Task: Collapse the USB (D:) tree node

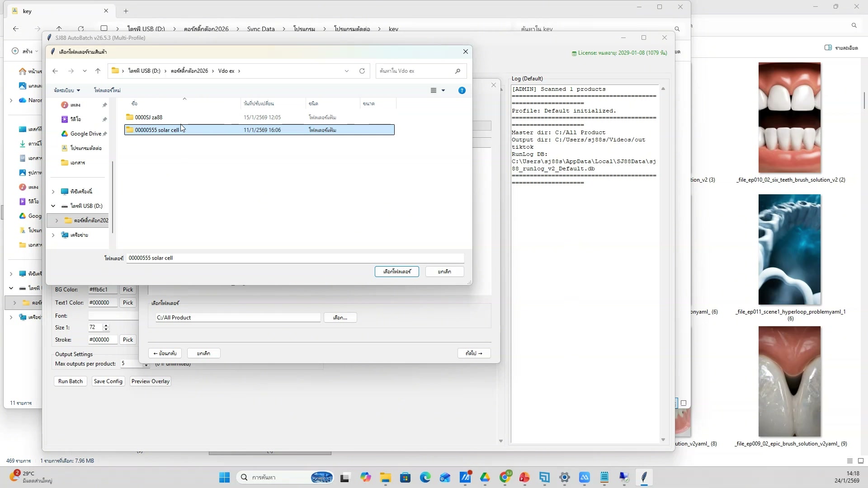Action: click(53, 206)
